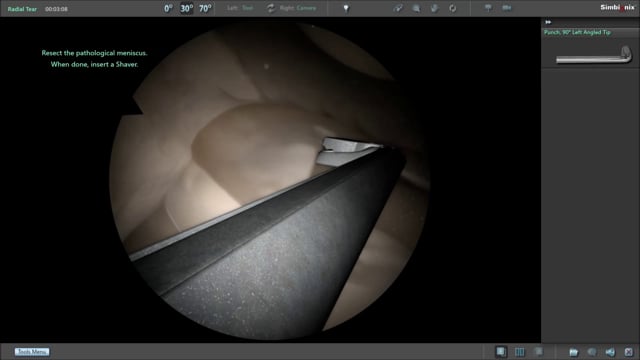The width and height of the screenshot is (640, 360).
Task: Set camera angle to 70 degrees
Action: 205,8
